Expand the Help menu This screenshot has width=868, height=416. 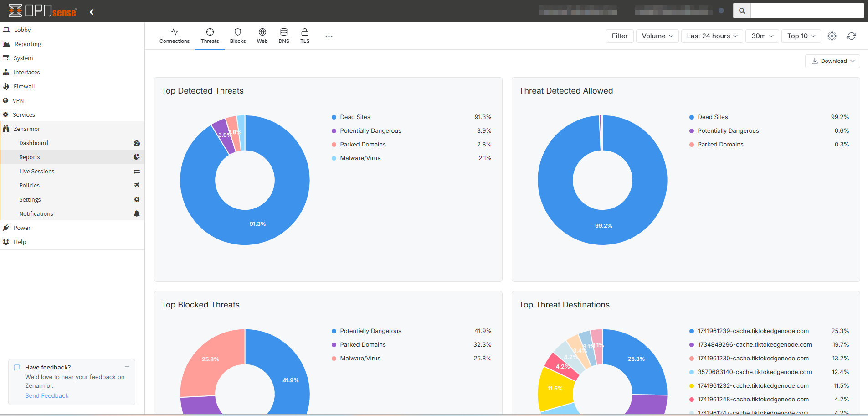(72, 242)
